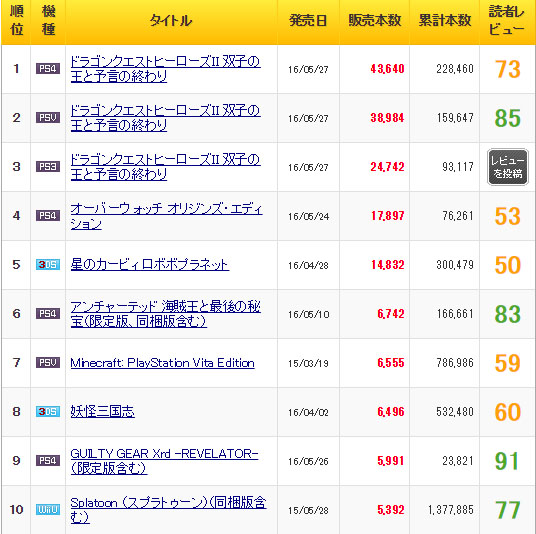Click the cumulative total 300,479

click(455, 265)
